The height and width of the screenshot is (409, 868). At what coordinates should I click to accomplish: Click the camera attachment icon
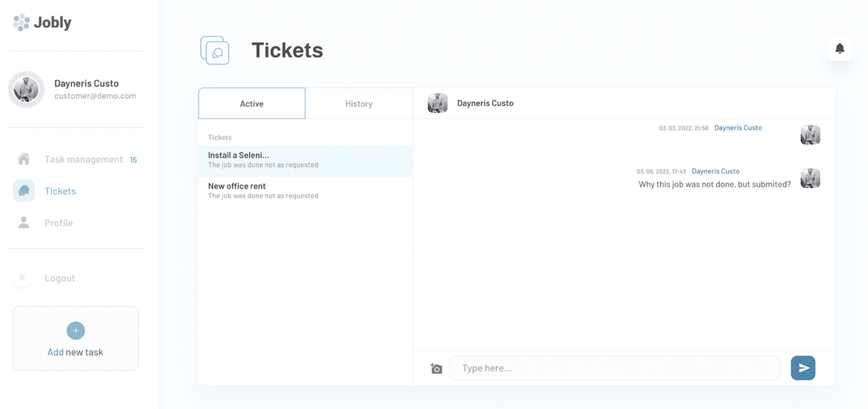click(x=436, y=369)
